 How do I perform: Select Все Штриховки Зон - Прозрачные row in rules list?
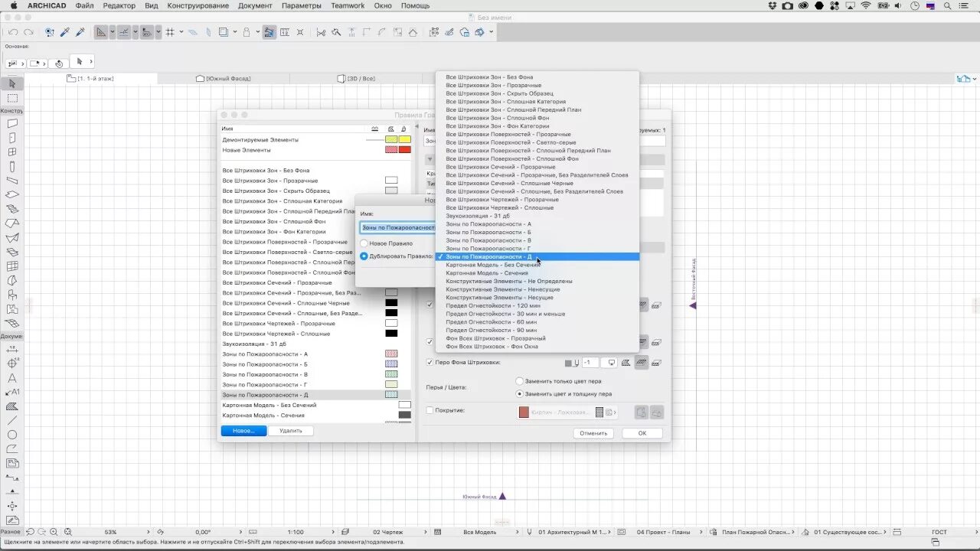coord(316,181)
